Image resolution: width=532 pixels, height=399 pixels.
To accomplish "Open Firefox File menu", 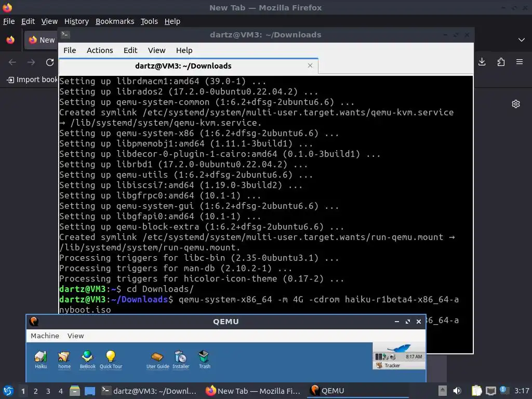I will coord(9,21).
